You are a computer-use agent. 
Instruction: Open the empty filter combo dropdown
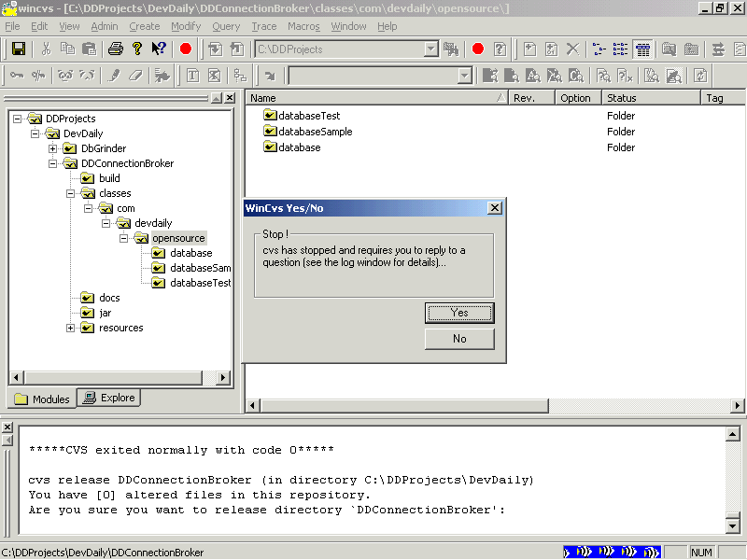pos(464,76)
